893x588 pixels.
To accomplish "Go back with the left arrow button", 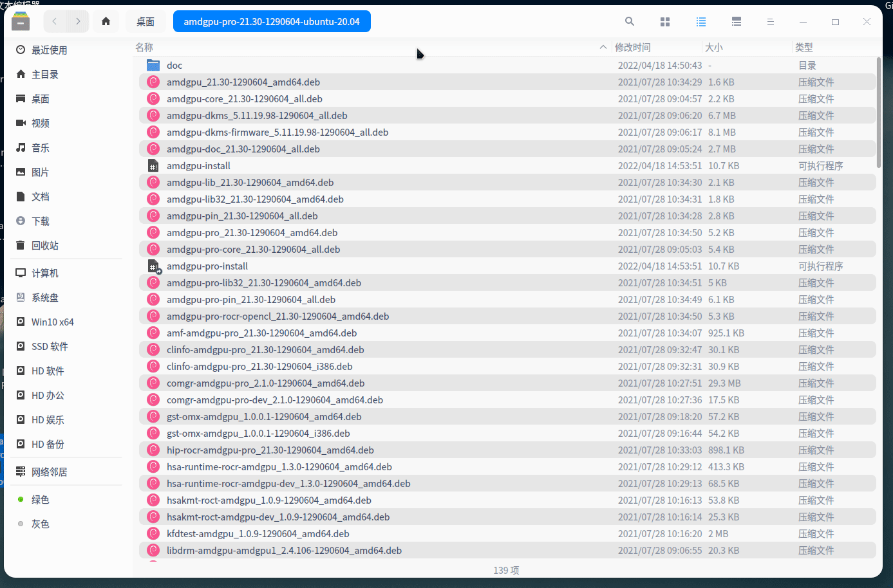I will click(55, 21).
